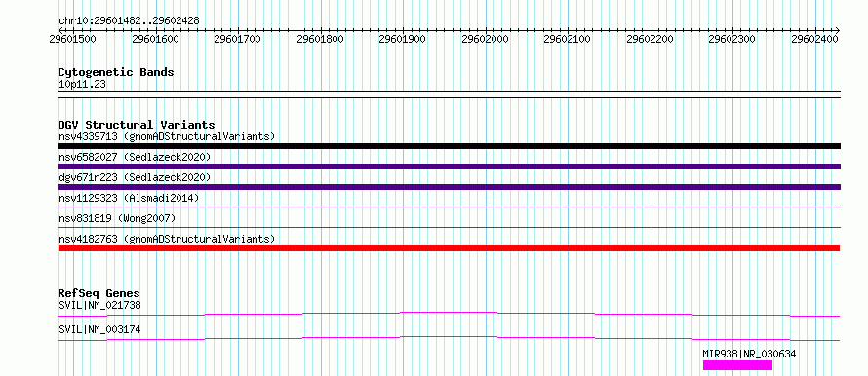
Task: Click the ruler's right arrowhead
Action: click(x=838, y=30)
